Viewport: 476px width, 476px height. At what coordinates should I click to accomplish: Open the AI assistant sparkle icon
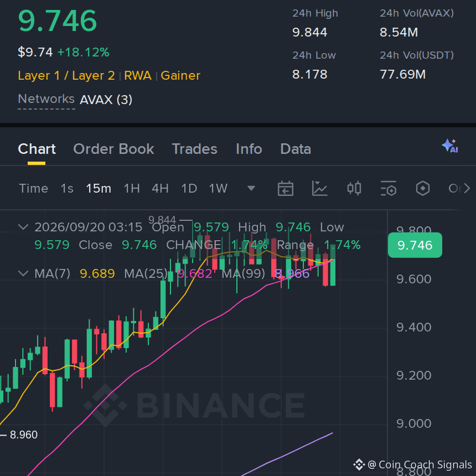point(450,146)
